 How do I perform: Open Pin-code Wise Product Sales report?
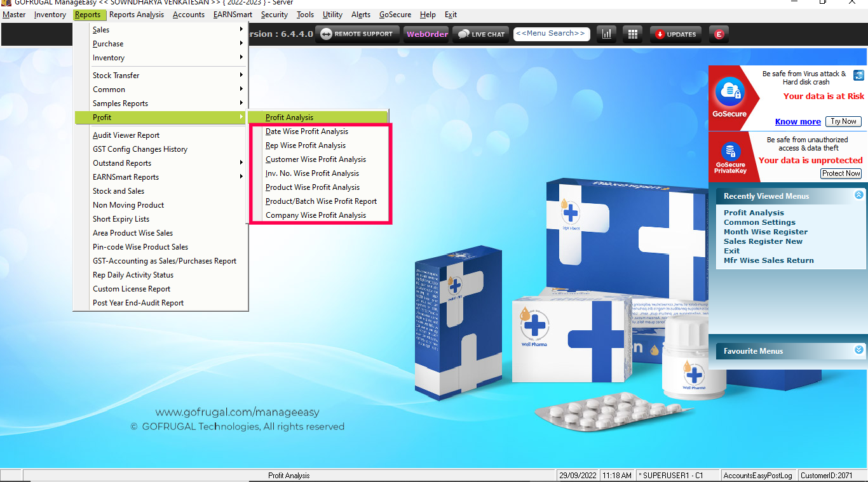tap(161, 247)
